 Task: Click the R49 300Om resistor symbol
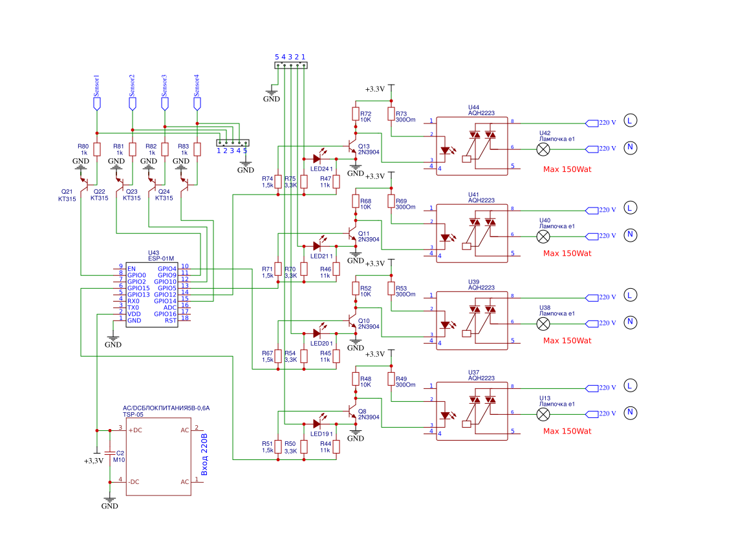[x=391, y=379]
